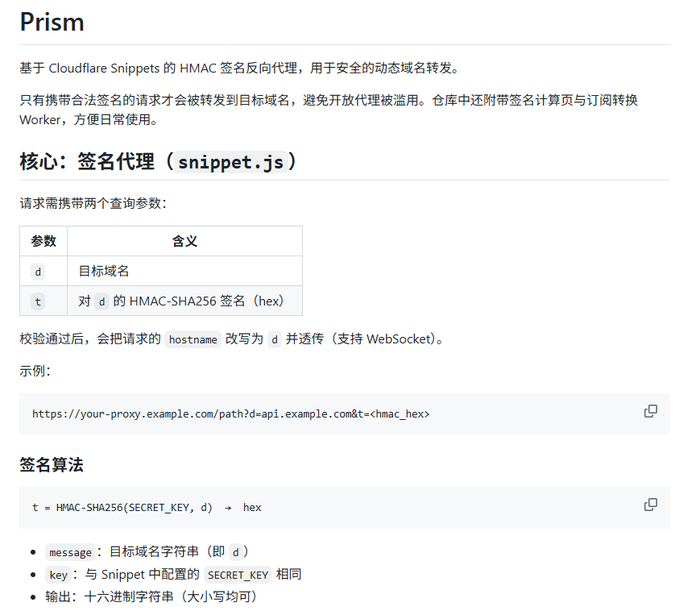Click the 只有携带合法签名的请求 paragraph
The width and height of the screenshot is (679, 615).
pyautogui.click(x=328, y=110)
